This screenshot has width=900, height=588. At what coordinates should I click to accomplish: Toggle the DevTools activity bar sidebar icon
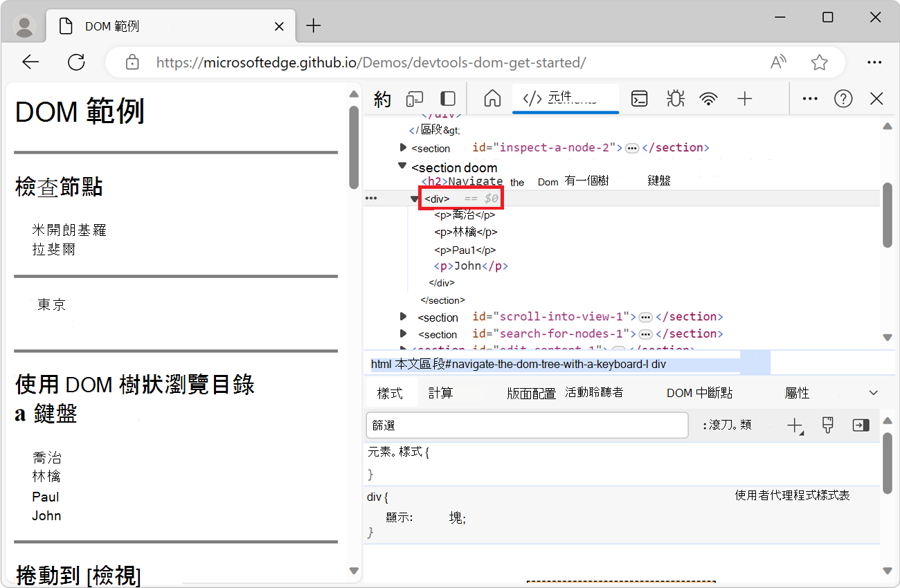[449, 99]
